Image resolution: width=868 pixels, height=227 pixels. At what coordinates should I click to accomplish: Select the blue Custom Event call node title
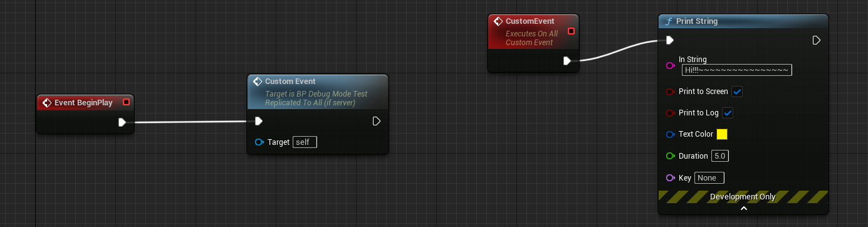click(290, 82)
